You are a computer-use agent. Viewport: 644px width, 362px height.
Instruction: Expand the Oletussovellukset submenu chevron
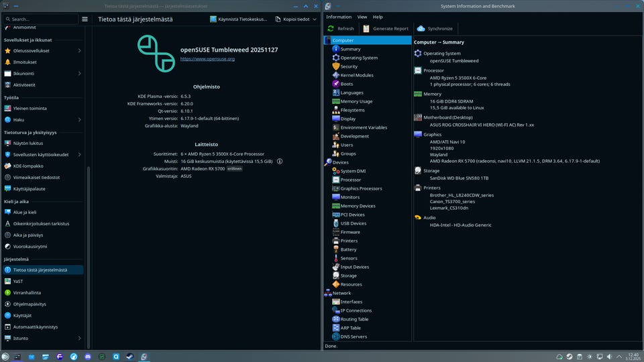pyautogui.click(x=79, y=50)
